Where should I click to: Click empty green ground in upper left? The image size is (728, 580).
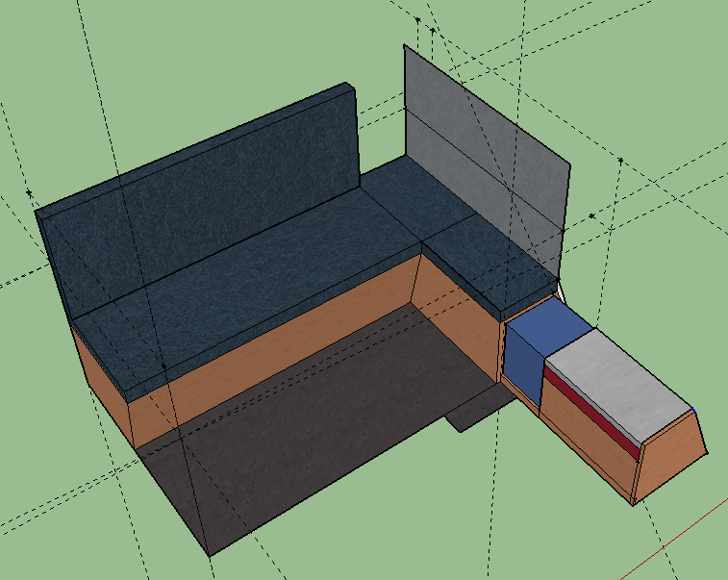tap(144, 58)
